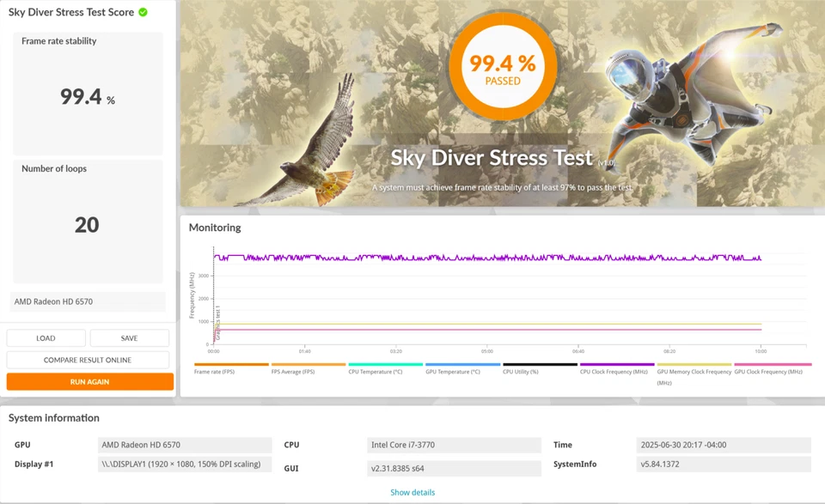Select Time value 2025-06-30 20:17
Image resolution: width=825 pixels, height=504 pixels.
(x=724, y=445)
